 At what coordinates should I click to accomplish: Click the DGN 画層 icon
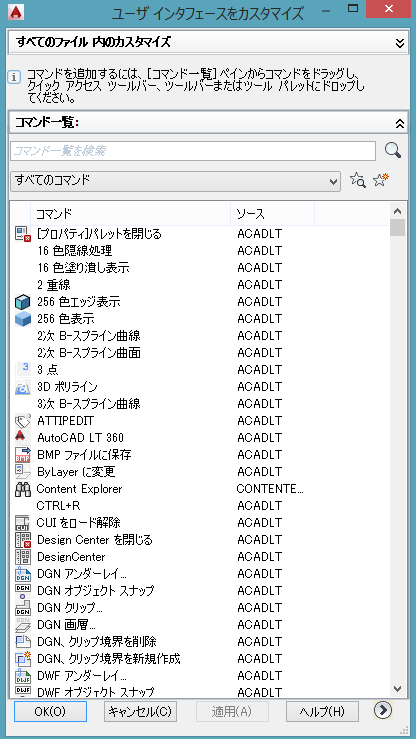23,625
